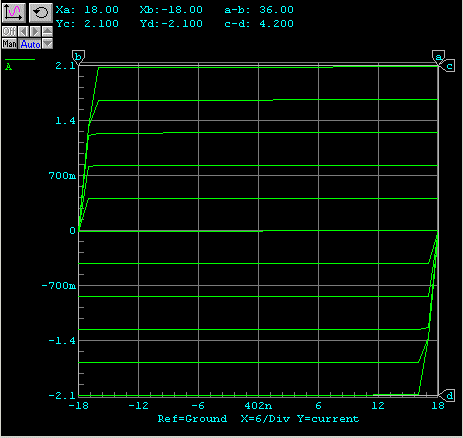The image size is (463, 438).
Task: Toggle the Off button
Action: point(9,32)
